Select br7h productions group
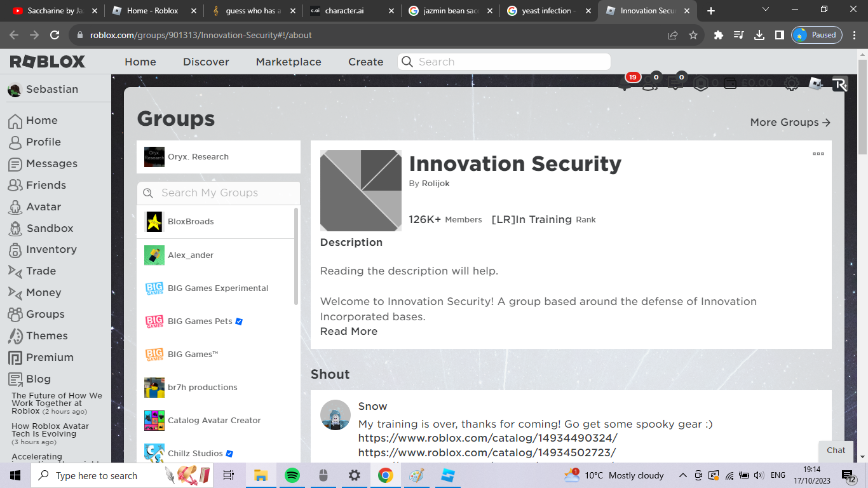This screenshot has width=868, height=488. tap(215, 388)
